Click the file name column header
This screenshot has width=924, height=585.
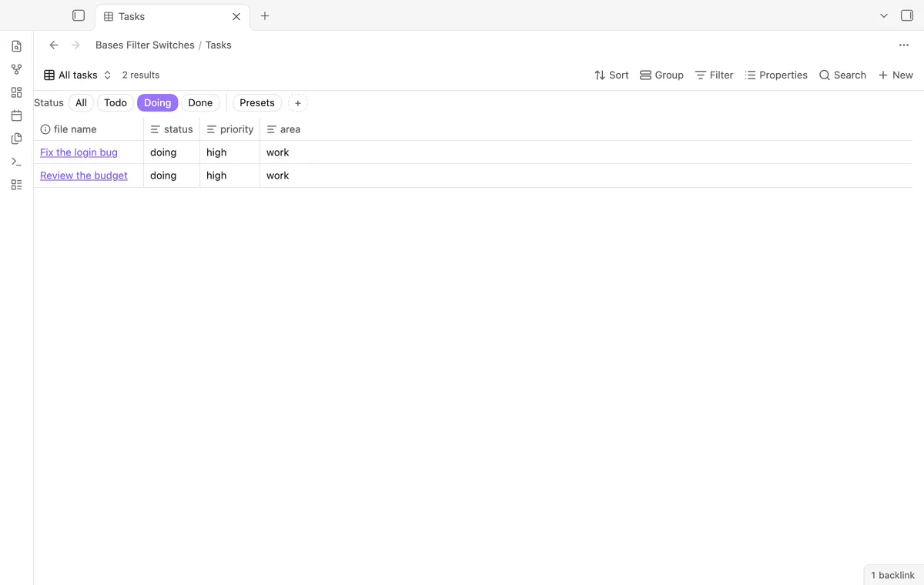point(89,129)
